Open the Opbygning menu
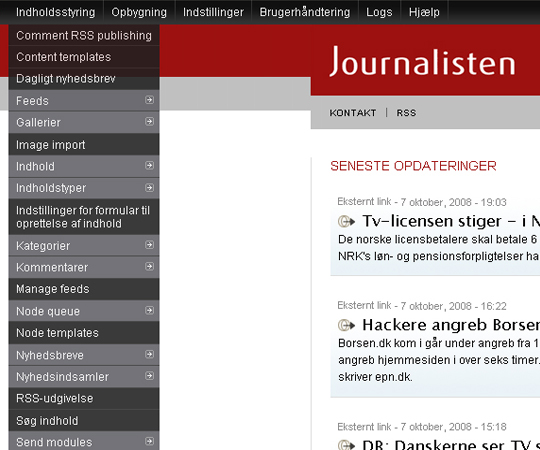Viewport: 540px width, 450px height. click(x=139, y=12)
